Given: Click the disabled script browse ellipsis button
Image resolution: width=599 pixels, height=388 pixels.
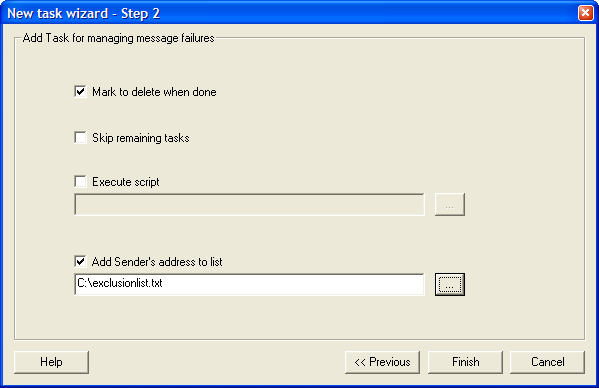Looking at the screenshot, I should pos(450,205).
